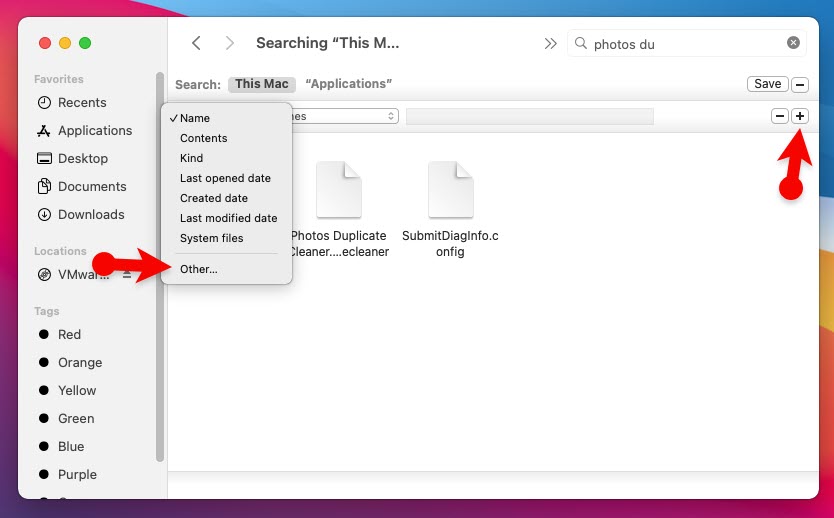
Task: Select Kind in the dropdown list
Action: tap(191, 158)
